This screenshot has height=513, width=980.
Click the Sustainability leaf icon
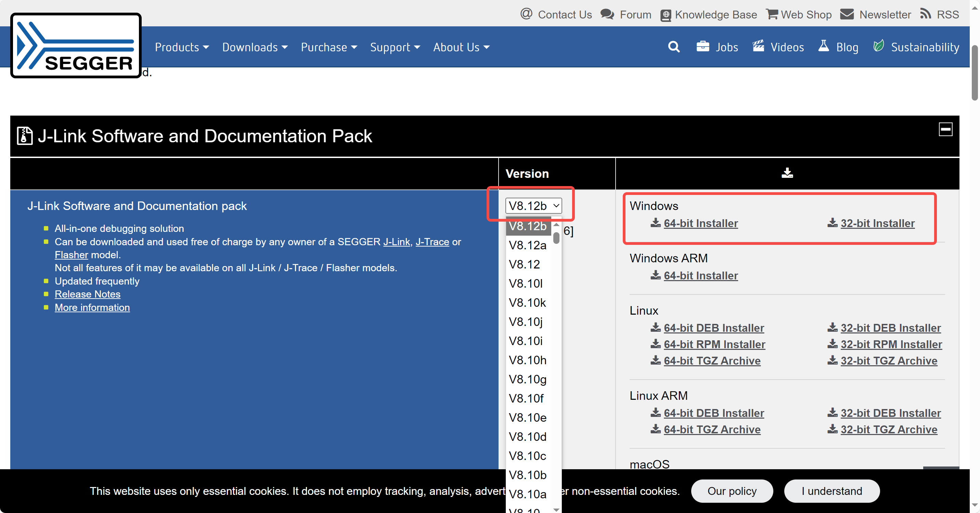(878, 46)
